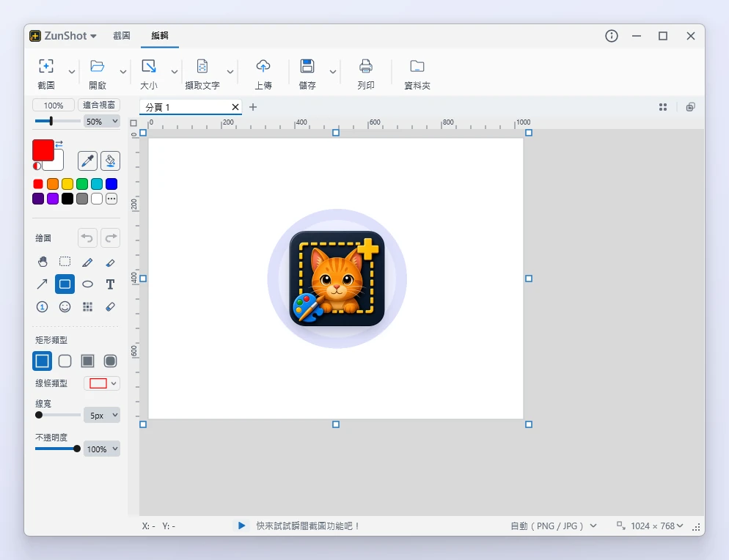Open the 自動 (PNG / JPG) format dropdown
Image resolution: width=729 pixels, height=560 pixels.
tap(553, 526)
